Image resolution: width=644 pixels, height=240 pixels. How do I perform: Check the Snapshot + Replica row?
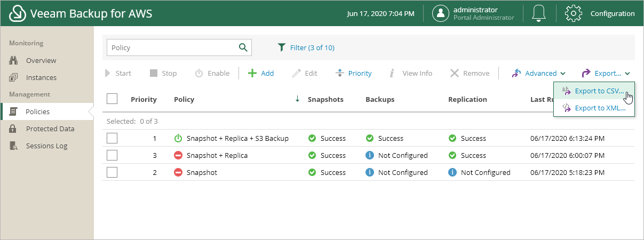point(112,155)
